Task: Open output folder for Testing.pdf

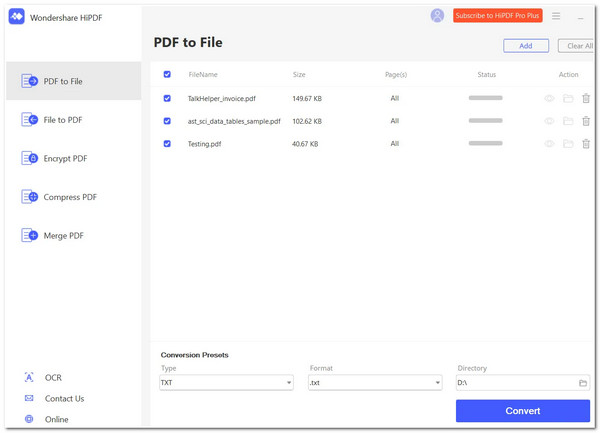Action: pos(568,144)
